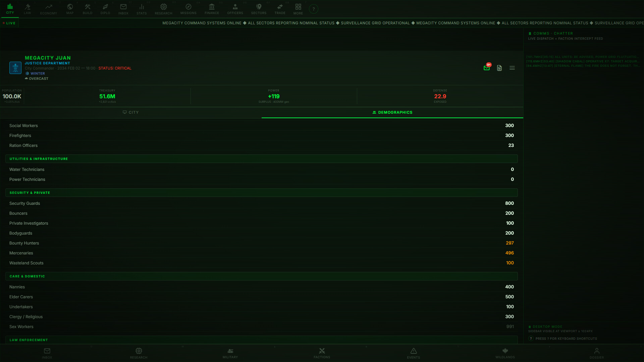Open the Map view
This screenshot has height=362, width=644.
[x=70, y=9]
